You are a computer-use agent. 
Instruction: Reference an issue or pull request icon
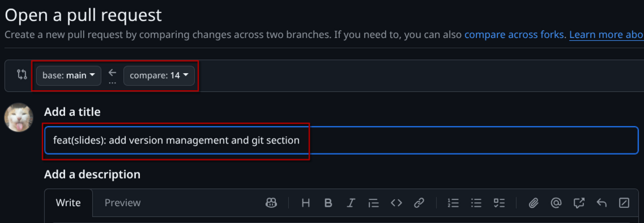(579, 203)
